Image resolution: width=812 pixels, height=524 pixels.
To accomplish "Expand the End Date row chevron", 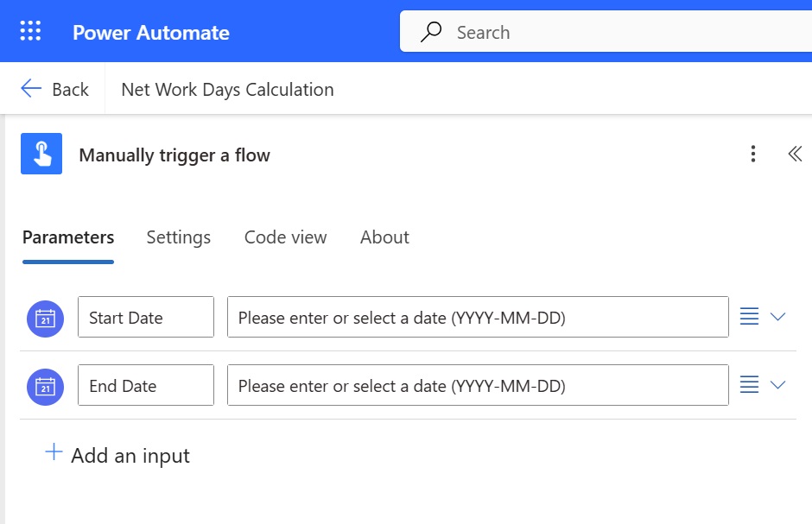I will coord(777,385).
